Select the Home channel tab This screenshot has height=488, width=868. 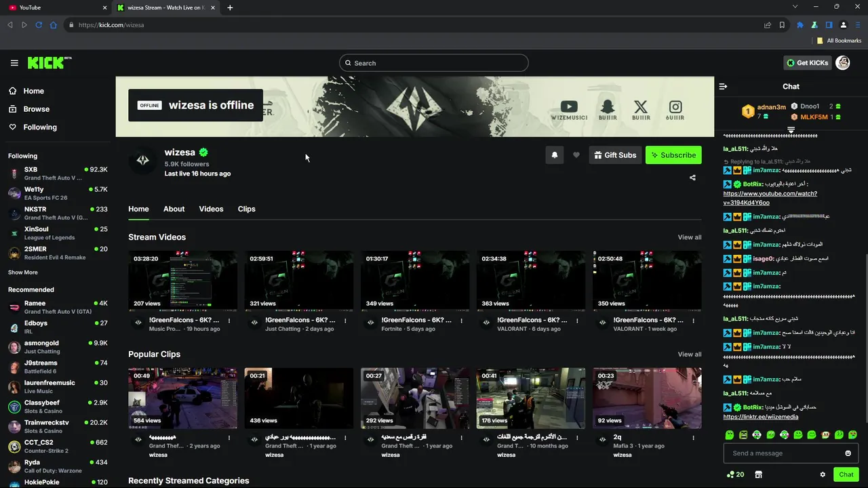pos(138,209)
